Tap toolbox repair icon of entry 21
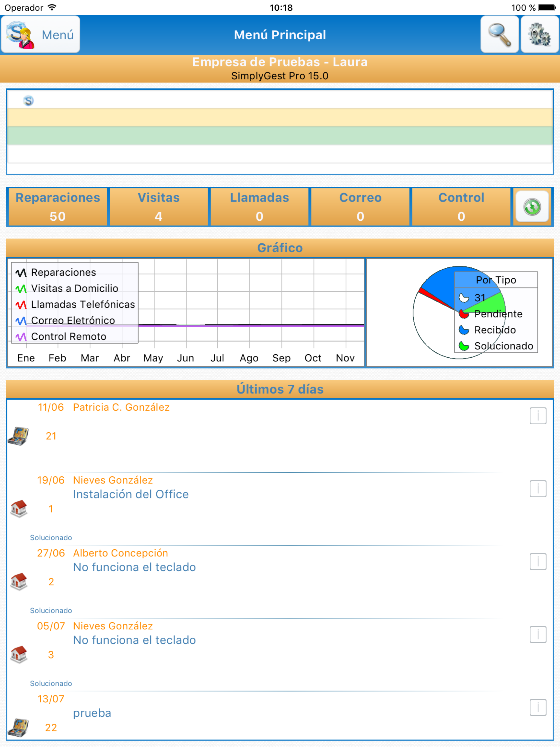This screenshot has width=560, height=747. (x=18, y=436)
